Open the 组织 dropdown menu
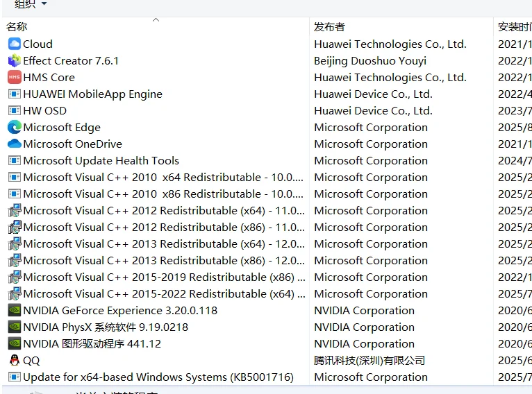Image resolution: width=532 pixels, height=394 pixels. [31, 4]
